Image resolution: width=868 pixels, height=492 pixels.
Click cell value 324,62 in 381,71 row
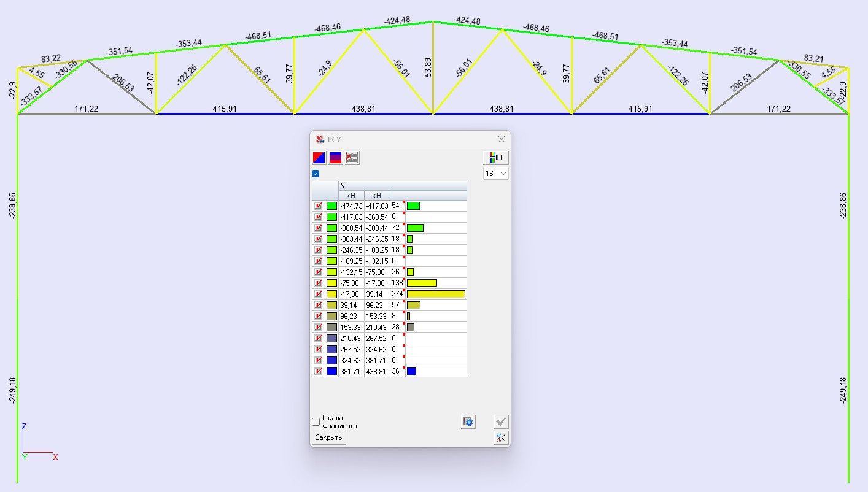pos(351,361)
